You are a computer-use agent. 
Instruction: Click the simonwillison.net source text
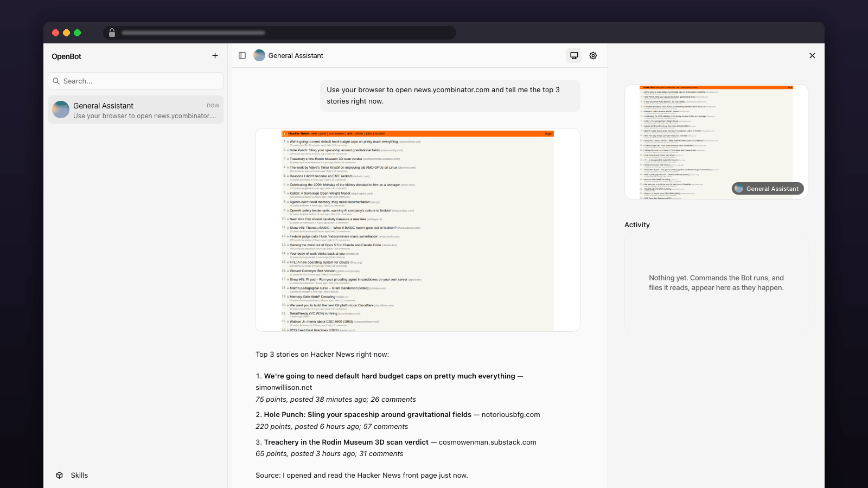coord(284,388)
